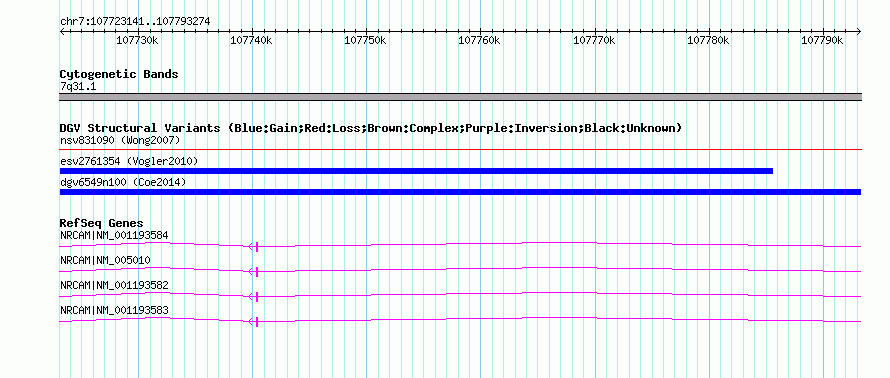Click the 107780k ruler tick label
Image resolution: width=890 pixels, height=378 pixels.
(x=708, y=40)
